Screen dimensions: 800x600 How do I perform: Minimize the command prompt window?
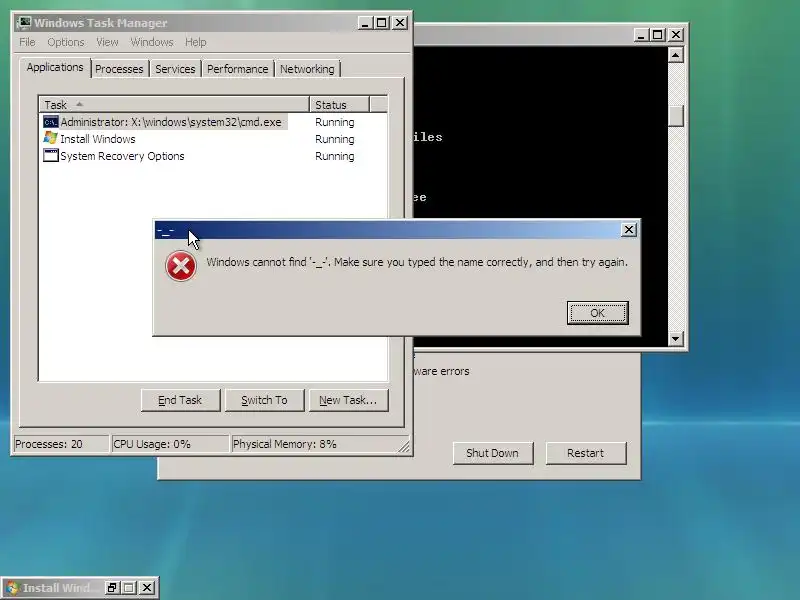click(x=641, y=35)
